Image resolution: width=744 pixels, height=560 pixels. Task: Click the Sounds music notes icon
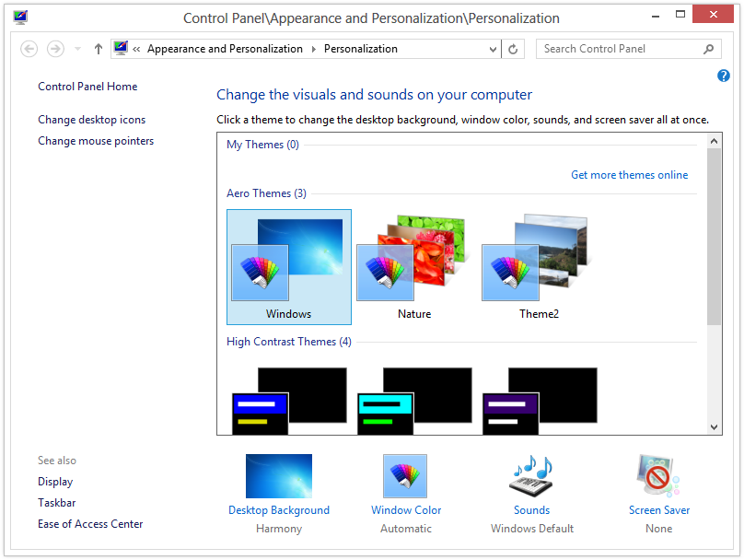pyautogui.click(x=532, y=476)
